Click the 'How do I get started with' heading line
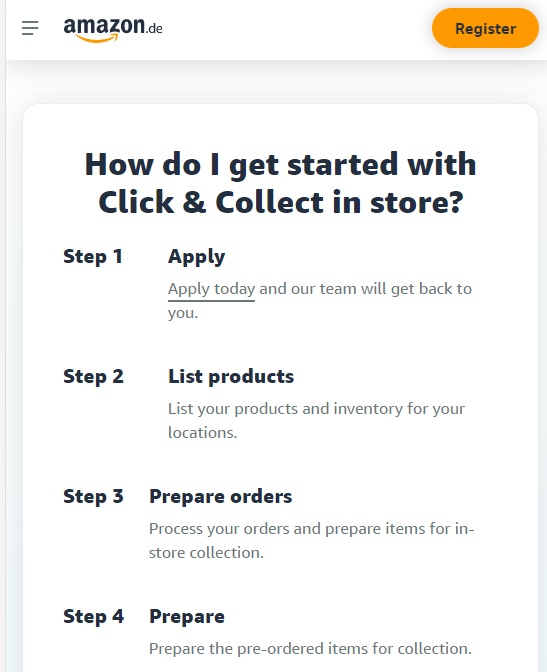The image size is (547, 672). (x=280, y=164)
